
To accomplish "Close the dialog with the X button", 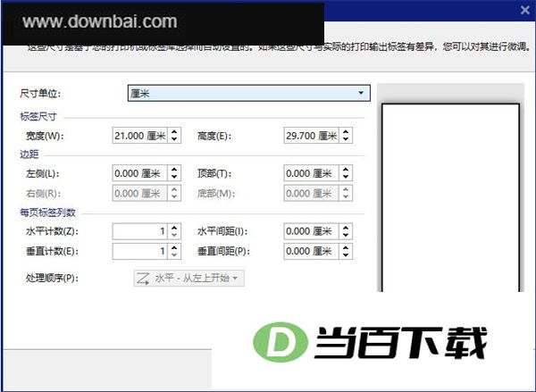I will point(525,10).
